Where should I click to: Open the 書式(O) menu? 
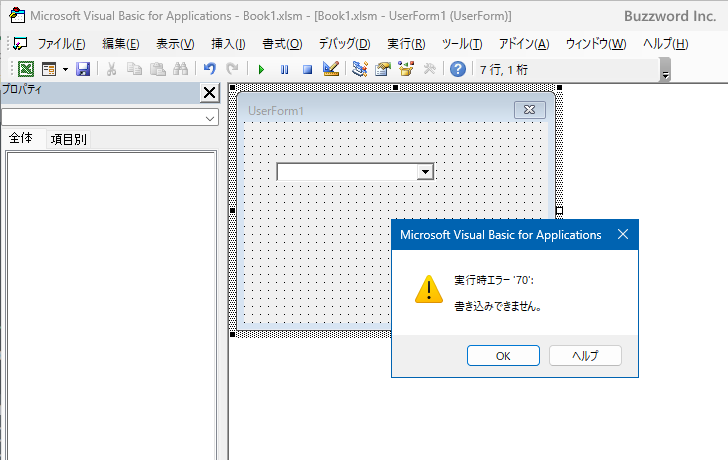282,44
